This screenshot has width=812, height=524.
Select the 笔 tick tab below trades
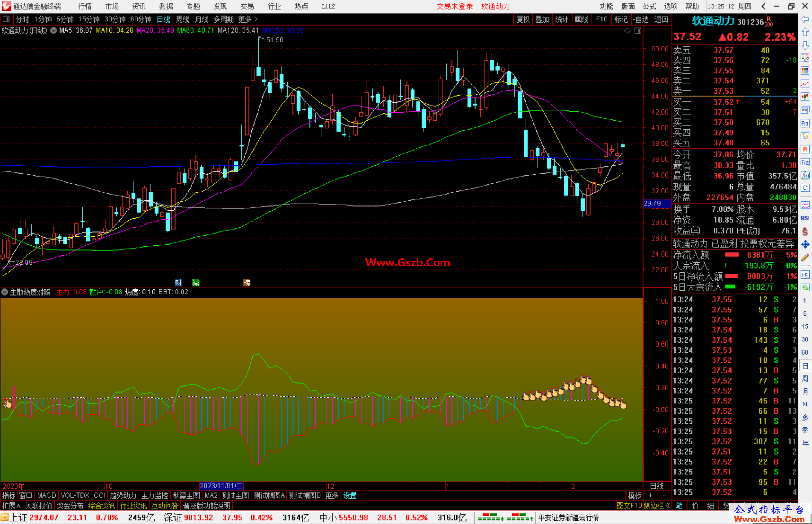coord(679,506)
